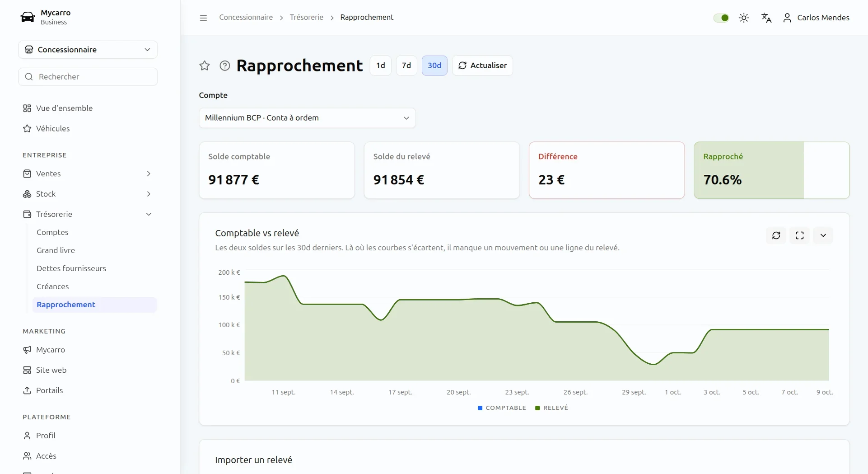Viewport: 868px width, 474px height.
Task: Refresh the Comptable vs relevé chart
Action: [x=776, y=235]
